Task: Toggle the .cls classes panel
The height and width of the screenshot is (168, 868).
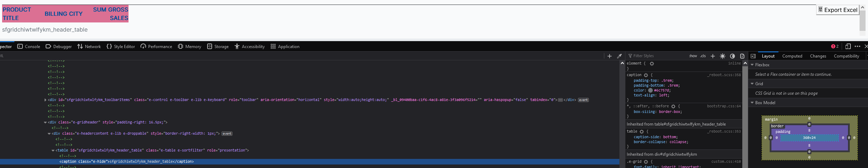Action: pyautogui.click(x=703, y=56)
